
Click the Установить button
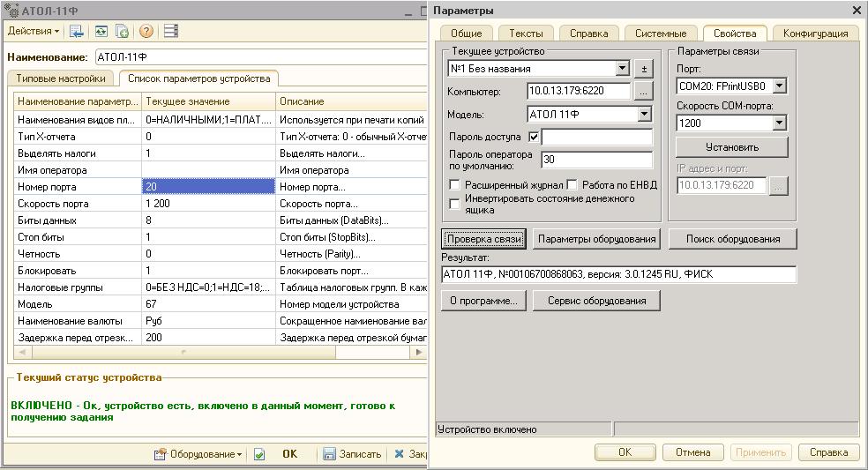pos(732,147)
